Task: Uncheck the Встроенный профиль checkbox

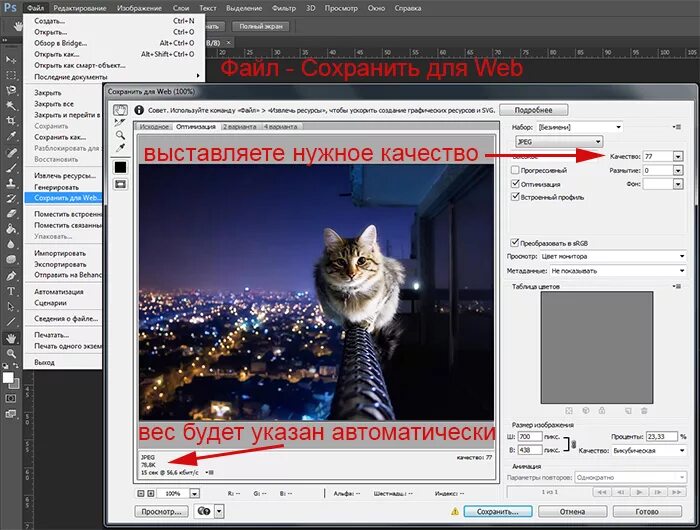Action: click(x=515, y=197)
